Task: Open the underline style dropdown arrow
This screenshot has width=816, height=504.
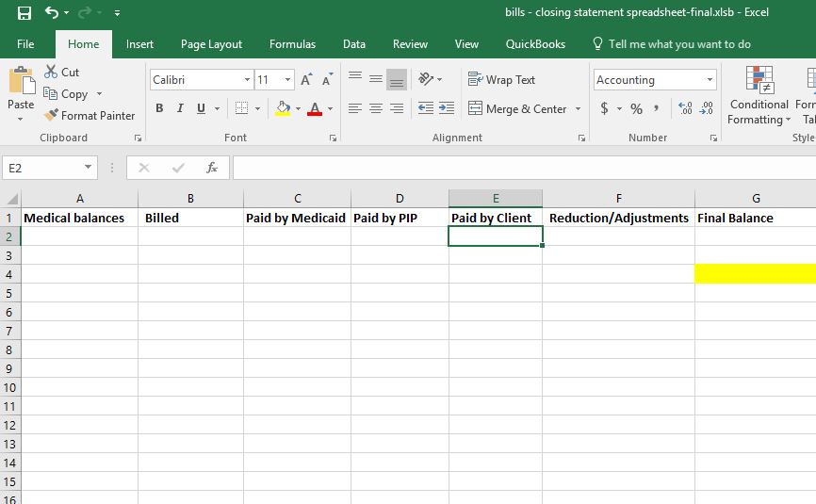Action: tap(217, 108)
